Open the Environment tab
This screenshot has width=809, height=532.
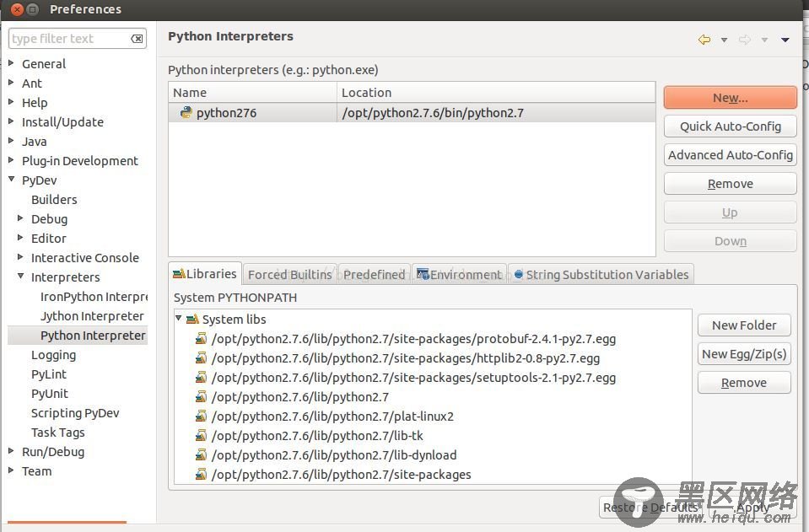(x=460, y=275)
